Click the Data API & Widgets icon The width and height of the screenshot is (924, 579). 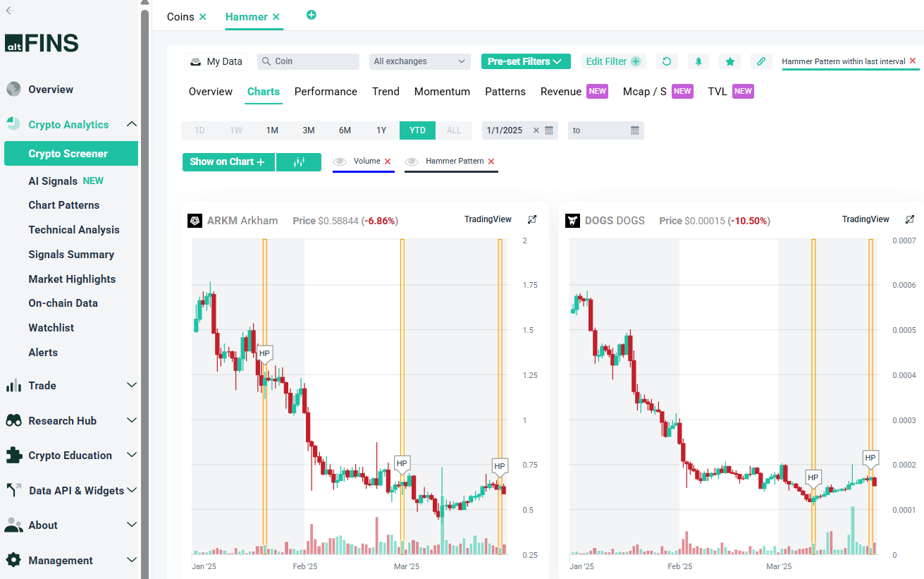pos(13,490)
